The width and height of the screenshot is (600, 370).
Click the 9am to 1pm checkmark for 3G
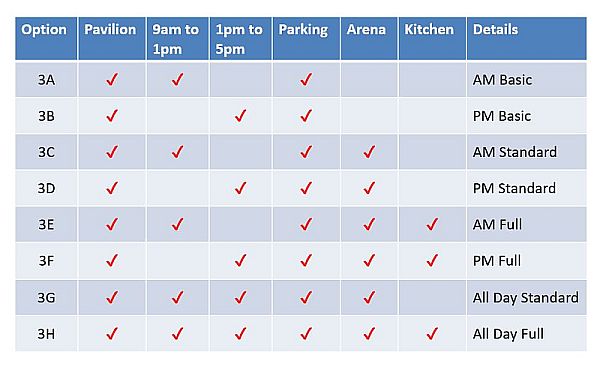click(178, 297)
